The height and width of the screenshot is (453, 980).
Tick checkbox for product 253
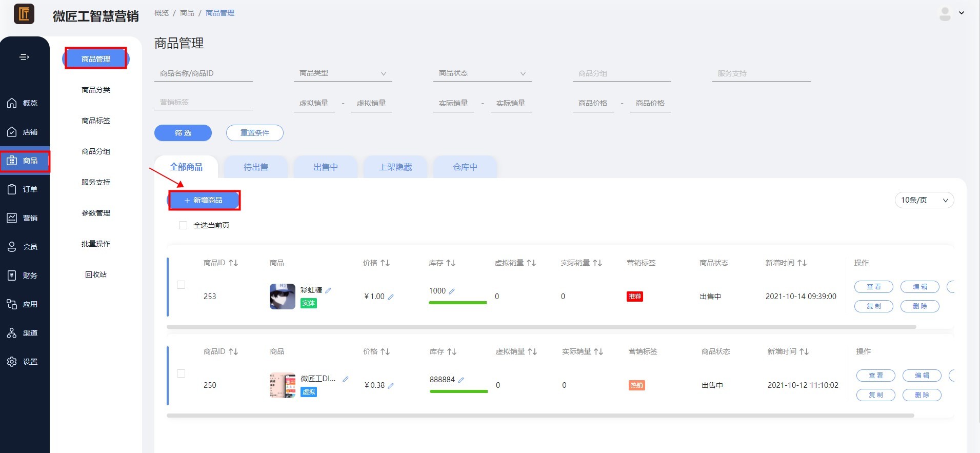pyautogui.click(x=181, y=285)
